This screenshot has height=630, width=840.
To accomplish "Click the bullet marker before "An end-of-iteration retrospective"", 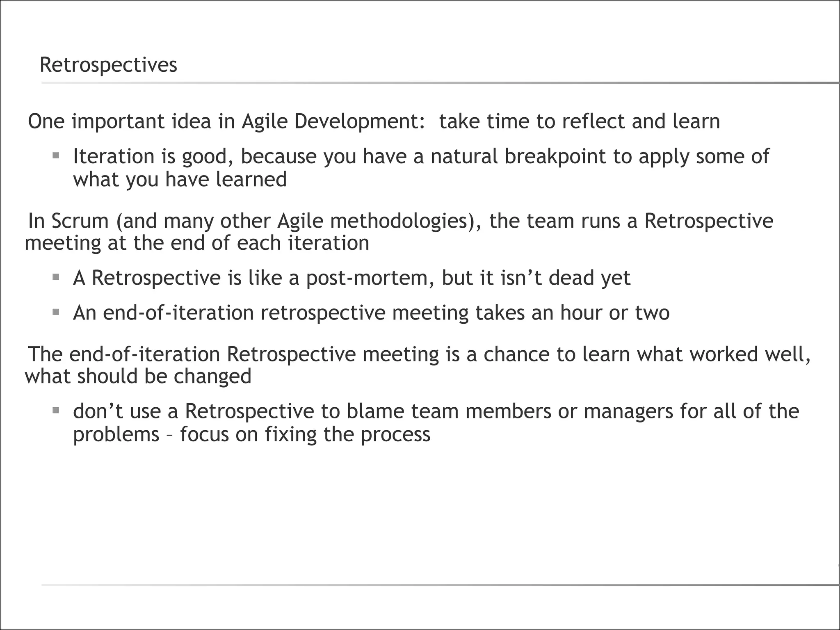I will pyautogui.click(x=56, y=312).
